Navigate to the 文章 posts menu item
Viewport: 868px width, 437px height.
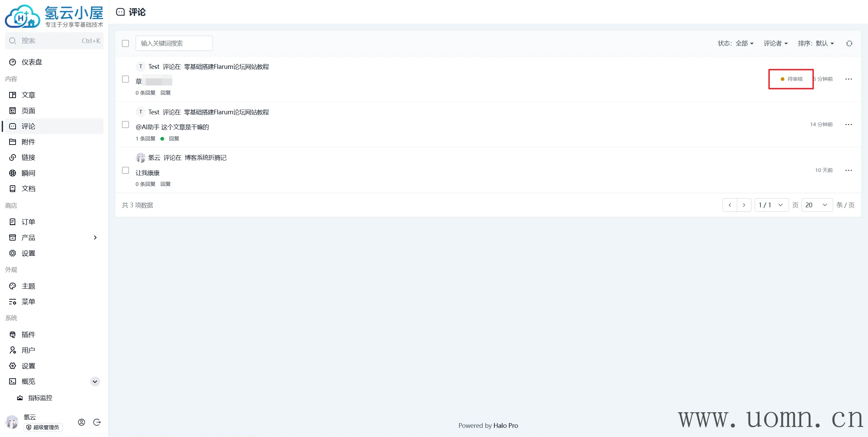coord(28,95)
